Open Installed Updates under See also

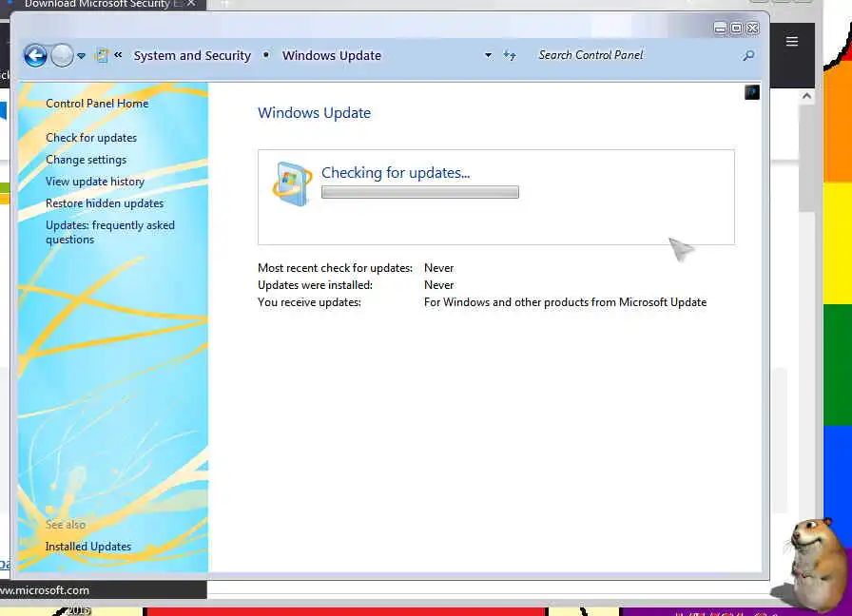coord(88,547)
